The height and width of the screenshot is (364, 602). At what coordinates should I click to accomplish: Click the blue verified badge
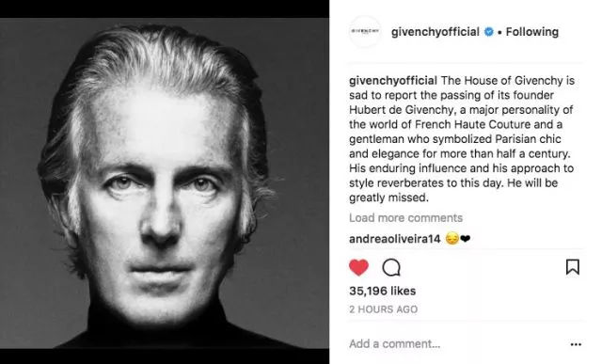489,31
